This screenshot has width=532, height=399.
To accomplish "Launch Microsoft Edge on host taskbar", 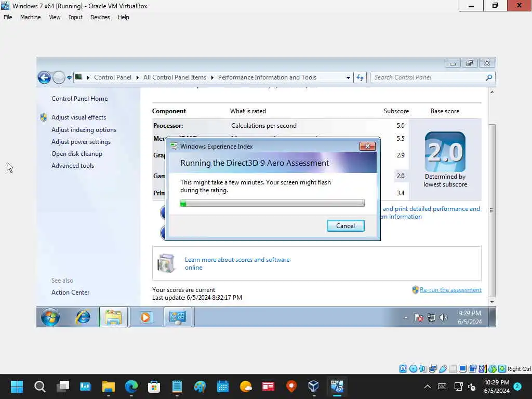I will point(131,387).
